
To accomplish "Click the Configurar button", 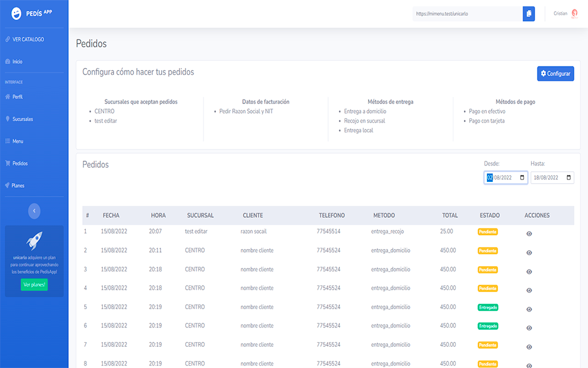I will (555, 74).
